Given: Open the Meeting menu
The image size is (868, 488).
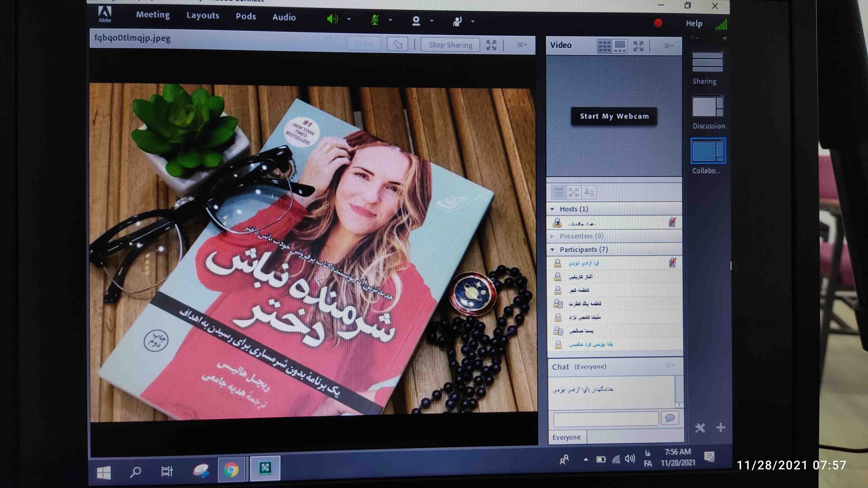Looking at the screenshot, I should [x=153, y=15].
